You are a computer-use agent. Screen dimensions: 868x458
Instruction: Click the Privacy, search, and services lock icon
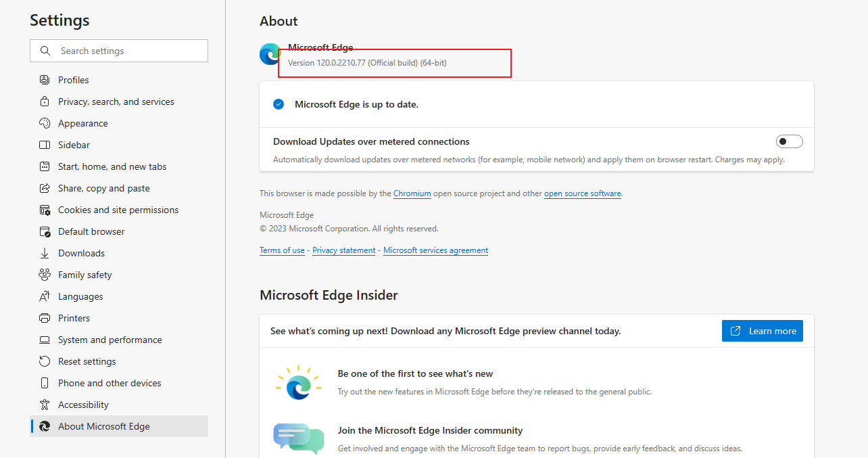pos(45,101)
